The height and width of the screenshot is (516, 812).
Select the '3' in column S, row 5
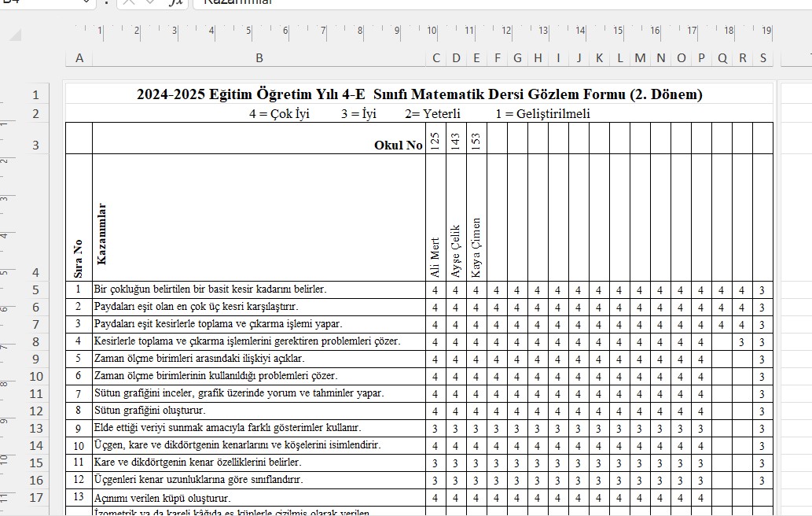762,290
